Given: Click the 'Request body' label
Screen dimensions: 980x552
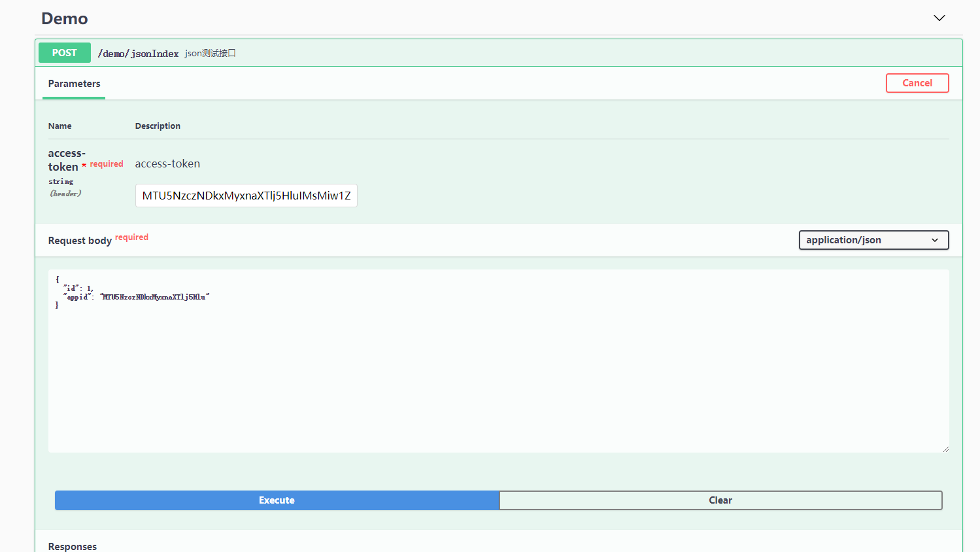Looking at the screenshot, I should 80,241.
